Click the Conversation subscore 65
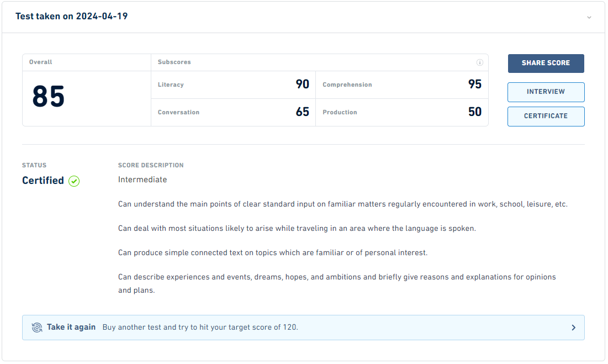The width and height of the screenshot is (608, 364). pos(303,112)
